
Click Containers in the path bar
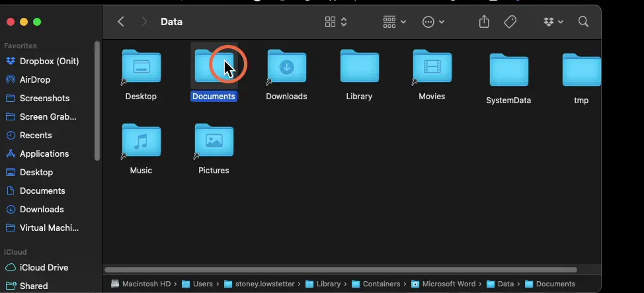[x=376, y=284]
